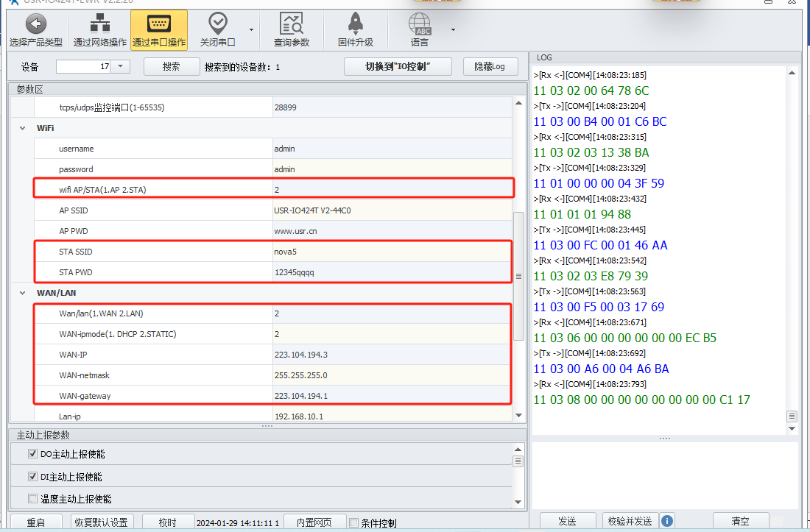
Task: Open the 语言 dropdown arrow
Action: click(x=453, y=30)
